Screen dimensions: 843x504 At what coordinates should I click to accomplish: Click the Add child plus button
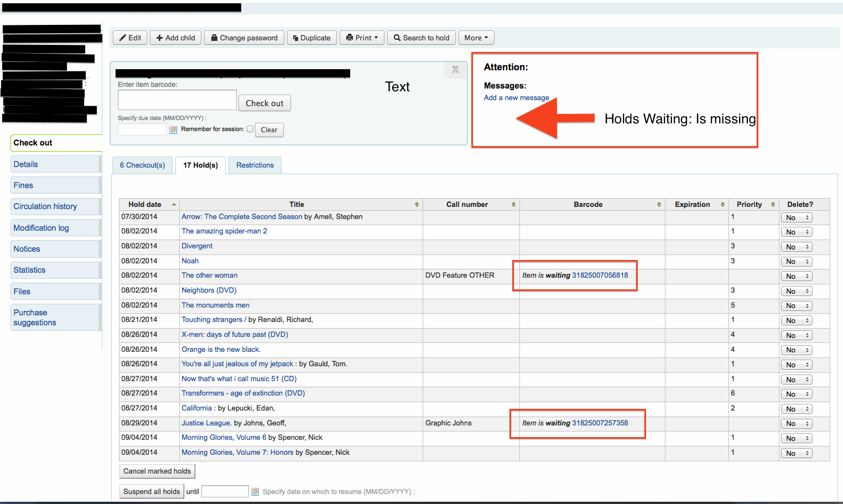[x=175, y=38]
